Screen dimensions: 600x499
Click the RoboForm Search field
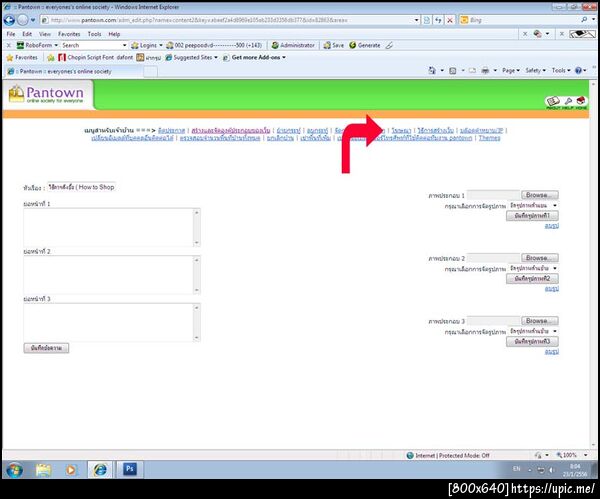[94, 45]
